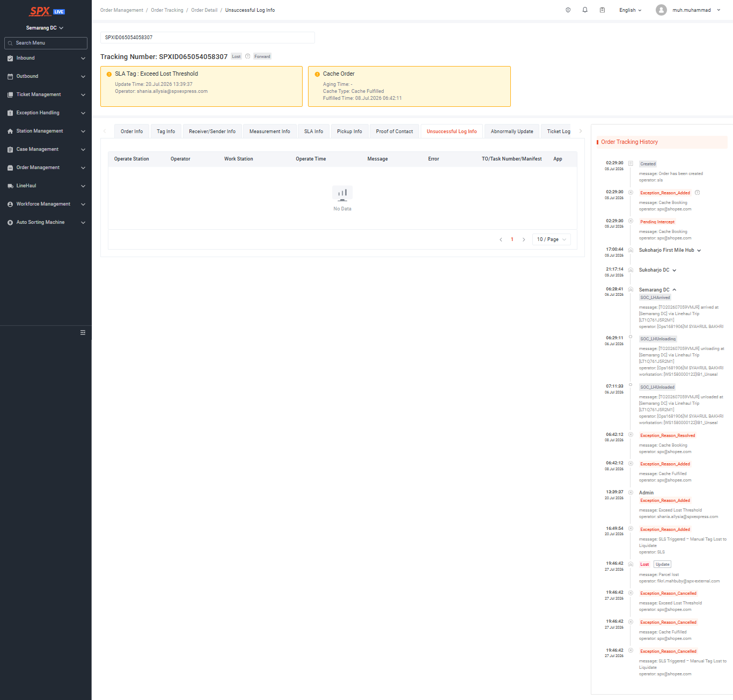Screen dimensions: 733x700
Task: Click the Order Tracking History heading
Action: [629, 142]
